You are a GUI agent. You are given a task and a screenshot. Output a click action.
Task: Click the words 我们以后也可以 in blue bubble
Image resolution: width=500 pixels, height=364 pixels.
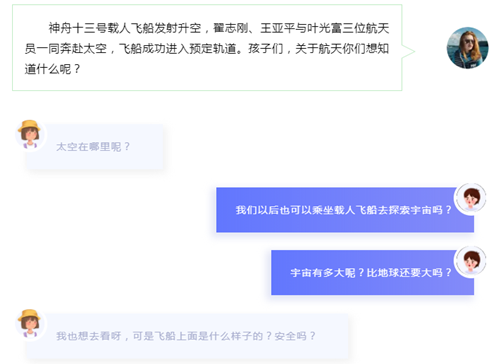click(273, 210)
